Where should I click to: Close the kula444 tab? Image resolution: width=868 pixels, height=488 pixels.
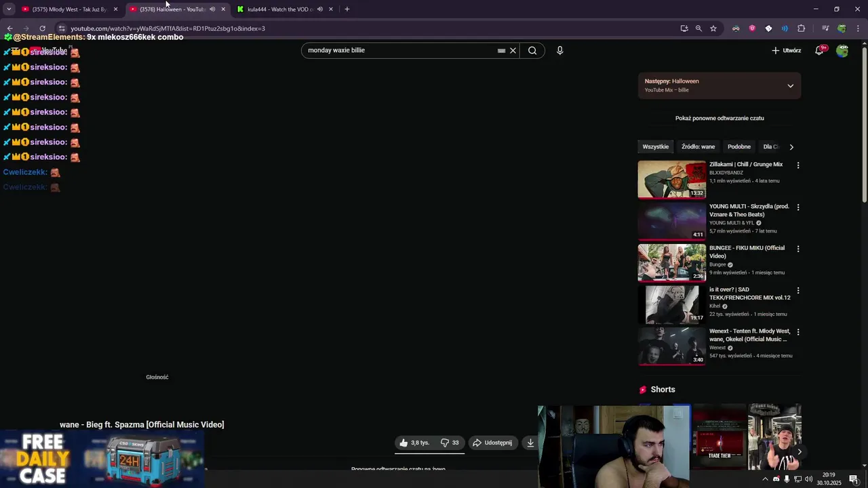pos(331,9)
